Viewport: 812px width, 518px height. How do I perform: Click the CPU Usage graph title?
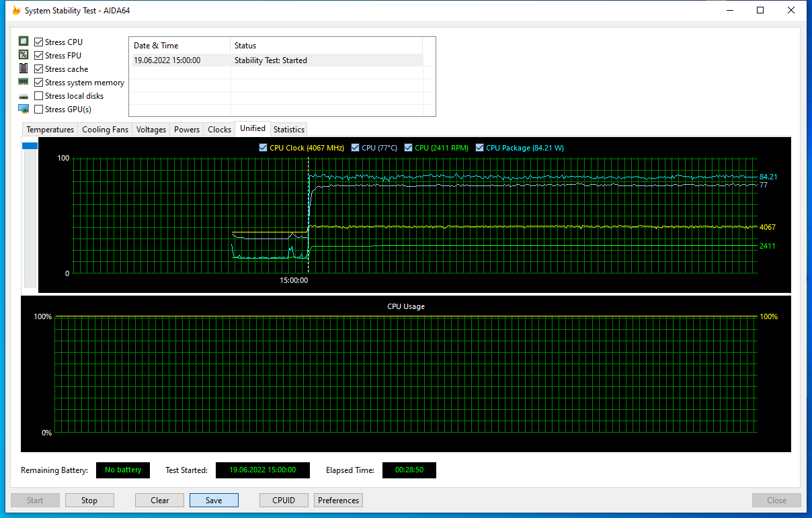[406, 306]
